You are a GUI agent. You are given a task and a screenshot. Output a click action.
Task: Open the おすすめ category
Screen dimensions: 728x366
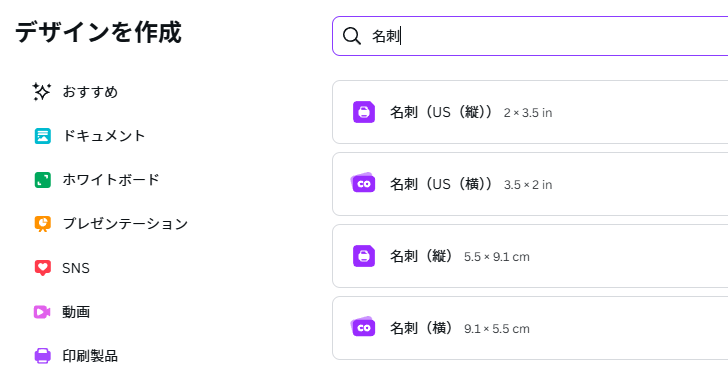pyautogui.click(x=90, y=92)
